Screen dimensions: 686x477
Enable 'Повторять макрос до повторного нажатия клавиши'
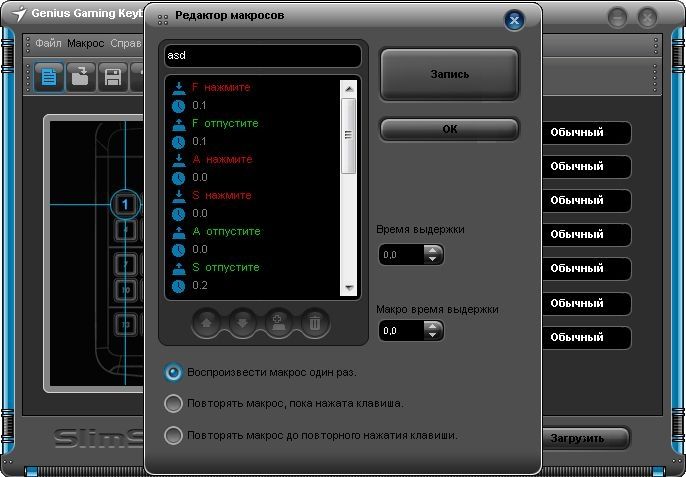(x=174, y=436)
